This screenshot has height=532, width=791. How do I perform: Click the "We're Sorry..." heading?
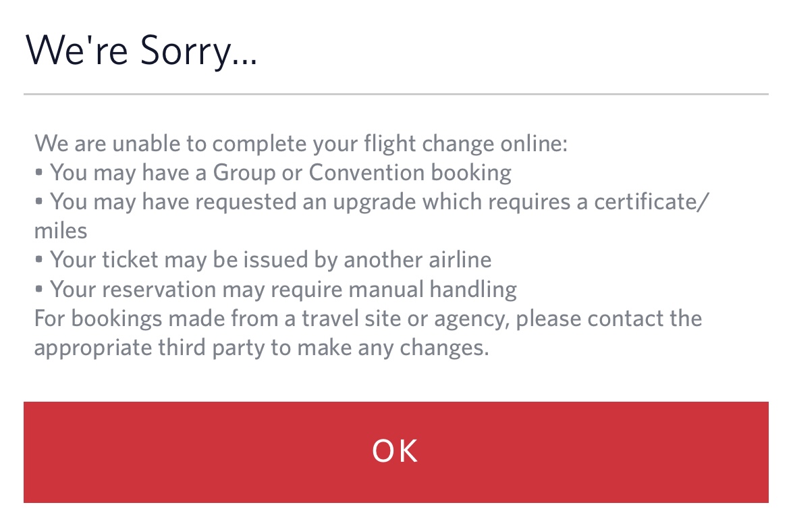(141, 51)
